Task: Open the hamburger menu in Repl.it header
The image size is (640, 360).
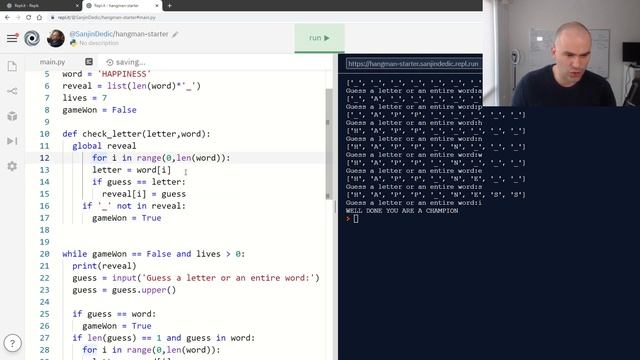Action: click(x=12, y=38)
